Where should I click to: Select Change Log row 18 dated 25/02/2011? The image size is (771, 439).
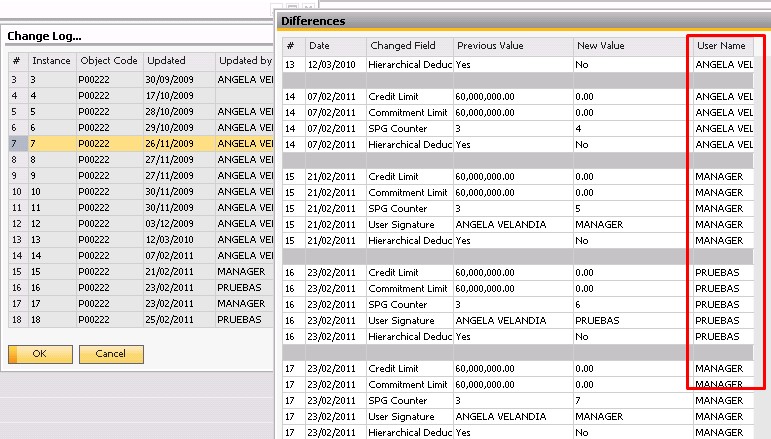tap(141, 320)
